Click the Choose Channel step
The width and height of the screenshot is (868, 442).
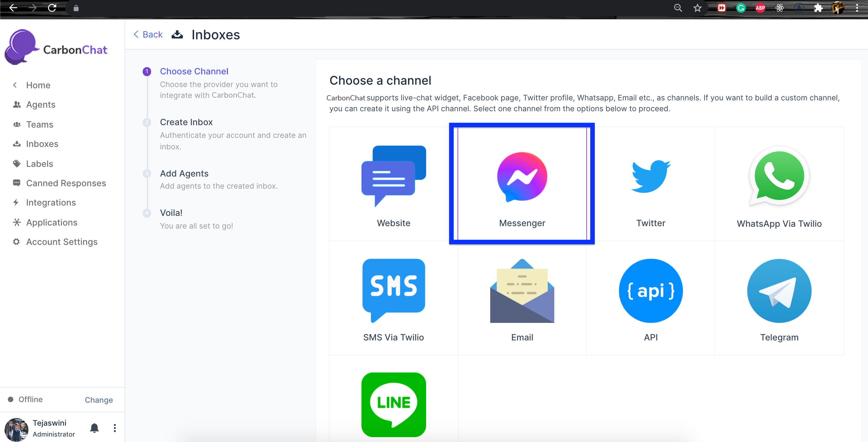click(x=194, y=71)
